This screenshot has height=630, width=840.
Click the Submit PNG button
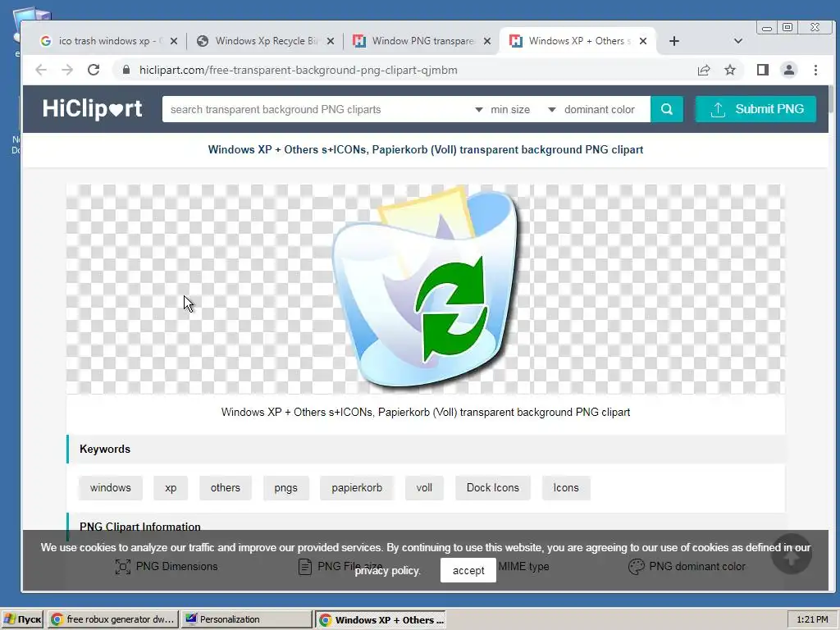click(756, 109)
